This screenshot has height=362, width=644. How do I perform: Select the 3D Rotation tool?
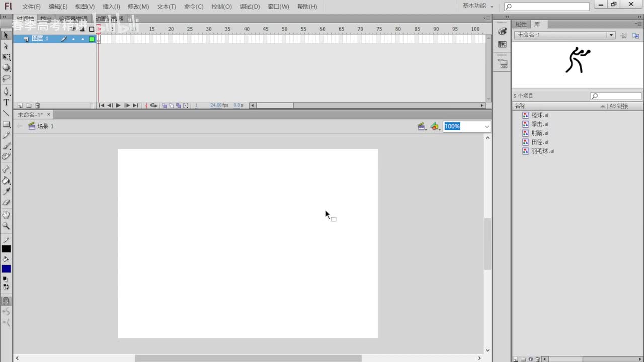tap(6, 68)
